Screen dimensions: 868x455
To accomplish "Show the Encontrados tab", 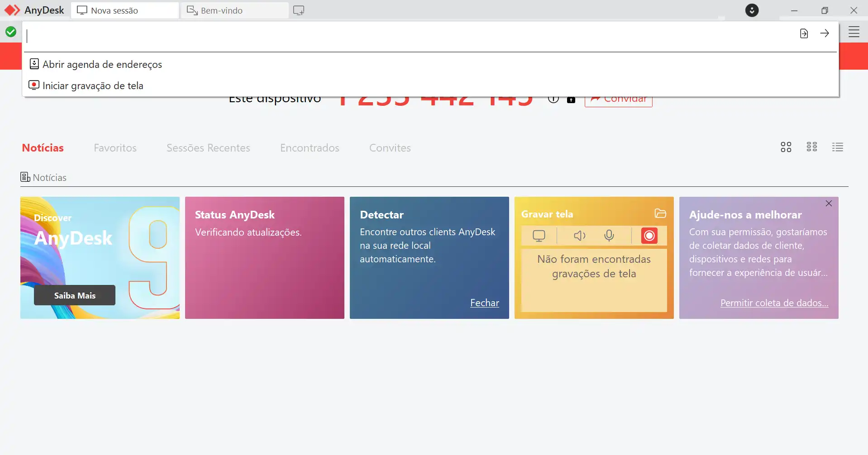I will [310, 148].
